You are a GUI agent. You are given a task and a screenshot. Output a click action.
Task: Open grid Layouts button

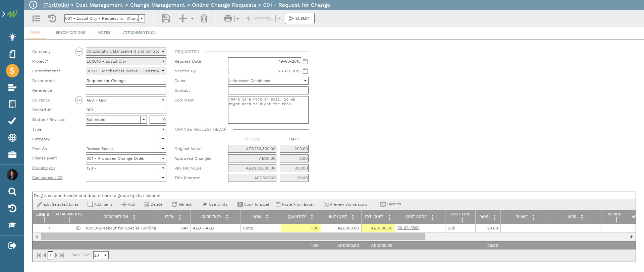click(390, 204)
